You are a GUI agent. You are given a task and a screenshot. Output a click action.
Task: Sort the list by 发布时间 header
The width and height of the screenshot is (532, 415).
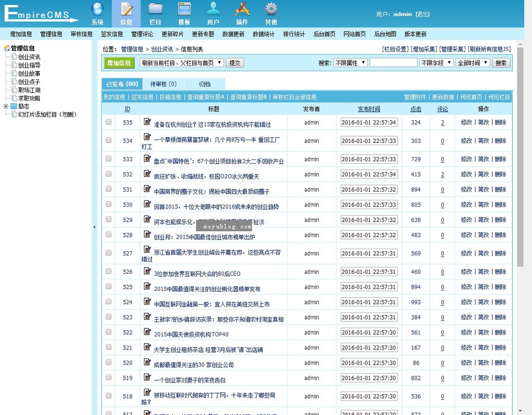tap(369, 109)
